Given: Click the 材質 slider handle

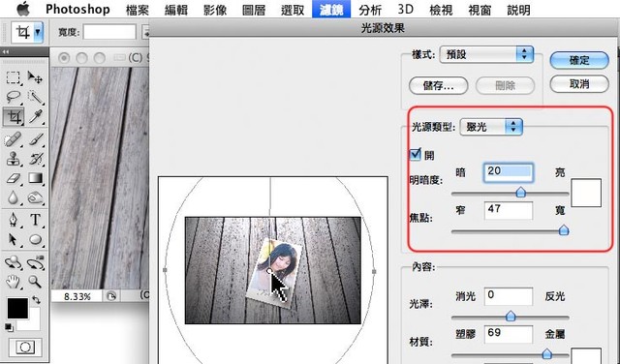Looking at the screenshot, I should point(546,353).
